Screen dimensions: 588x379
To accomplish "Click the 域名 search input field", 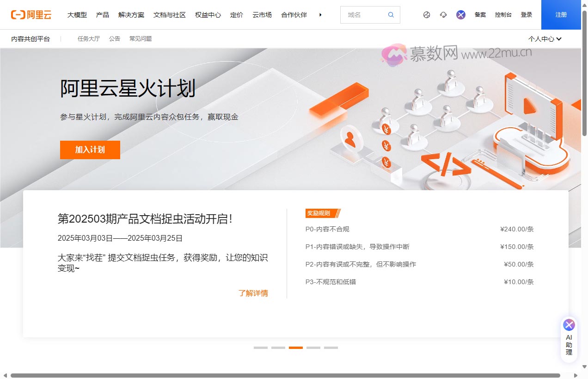I will point(365,15).
